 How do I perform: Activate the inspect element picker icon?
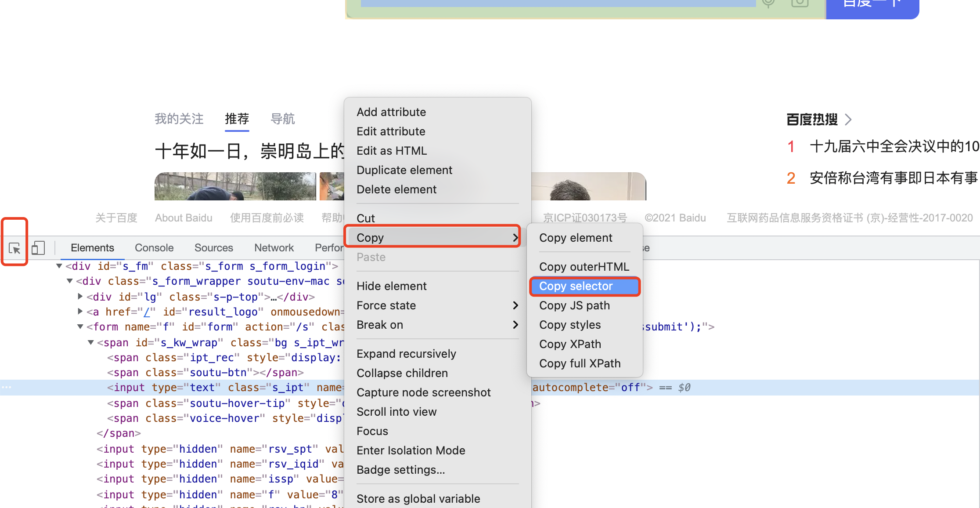click(x=14, y=248)
